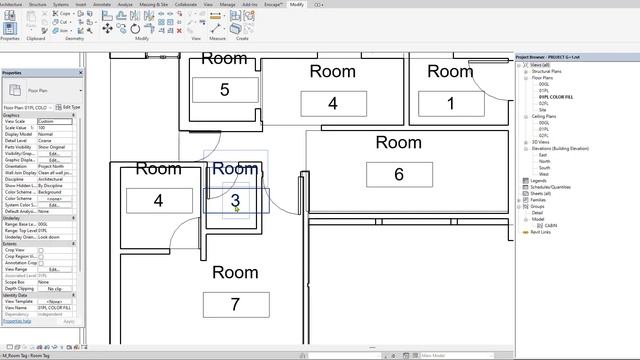Open the Floor Plan type selector dropdown

[x=80, y=91]
